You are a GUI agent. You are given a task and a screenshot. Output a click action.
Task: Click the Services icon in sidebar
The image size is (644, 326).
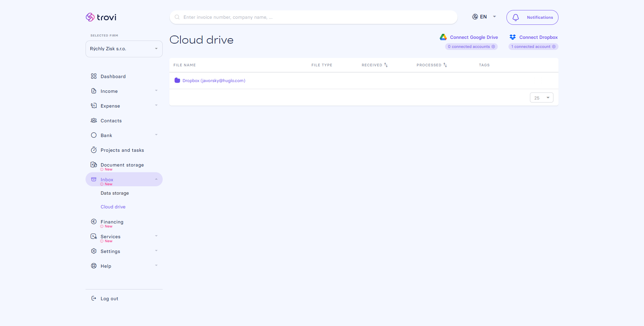point(94,236)
